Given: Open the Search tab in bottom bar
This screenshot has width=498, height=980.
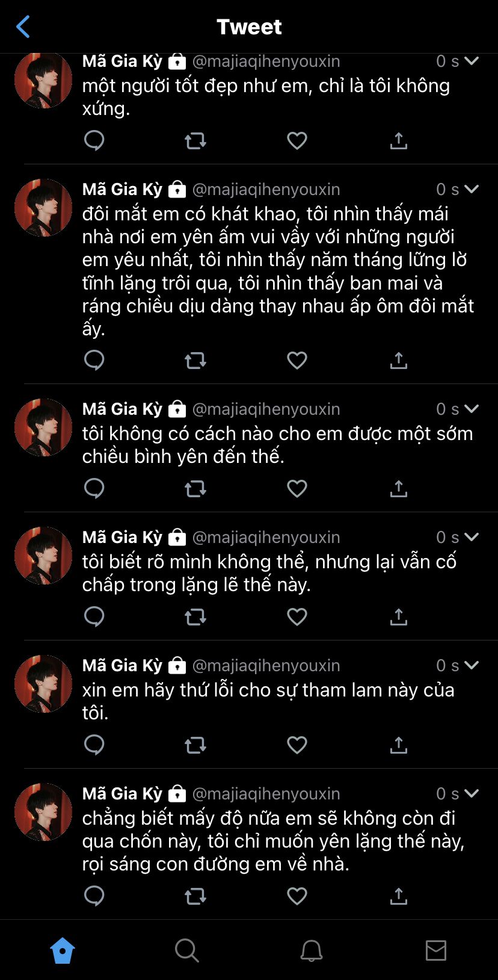Looking at the screenshot, I should [186, 951].
